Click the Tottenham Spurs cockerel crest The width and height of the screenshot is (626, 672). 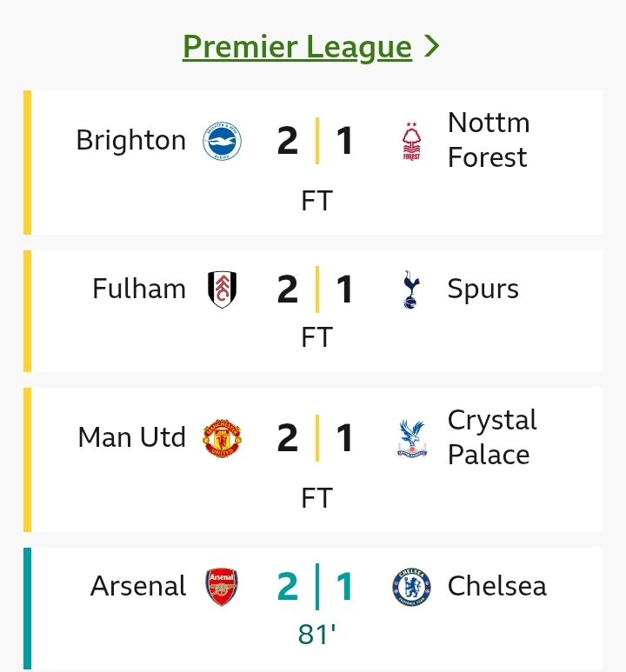click(x=411, y=289)
